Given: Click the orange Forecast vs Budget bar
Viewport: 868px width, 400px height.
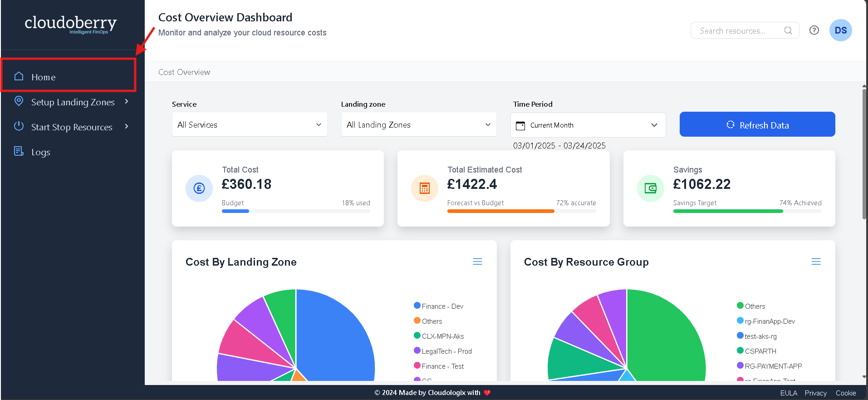Looking at the screenshot, I should [501, 211].
